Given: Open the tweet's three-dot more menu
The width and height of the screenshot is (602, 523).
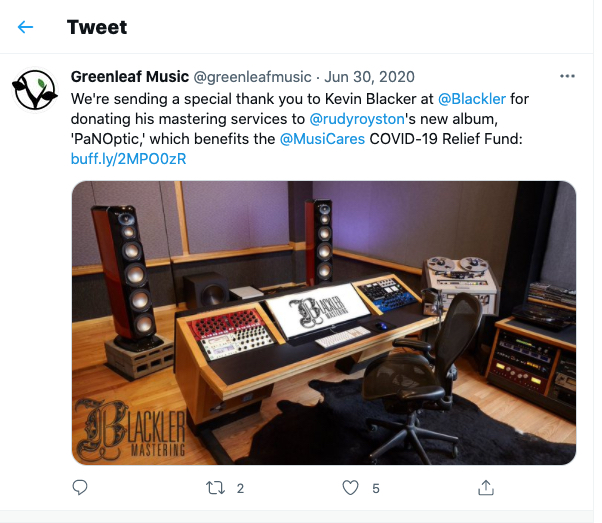Looking at the screenshot, I should click(567, 76).
